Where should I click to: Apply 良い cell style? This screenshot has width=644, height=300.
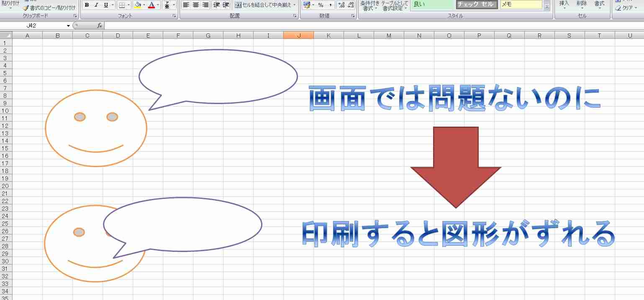coord(432,5)
